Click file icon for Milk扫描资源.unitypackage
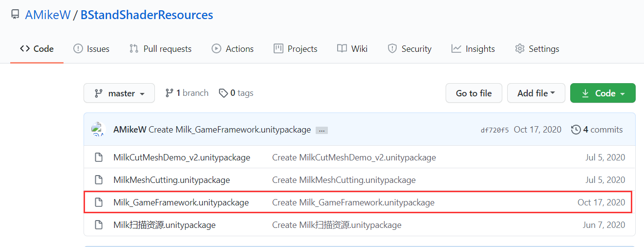Image resolution: width=644 pixels, height=247 pixels. [x=99, y=225]
